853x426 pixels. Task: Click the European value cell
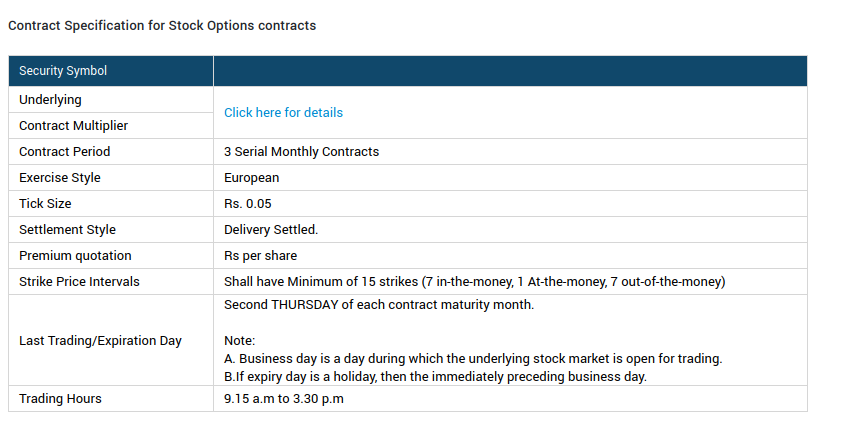click(510, 178)
